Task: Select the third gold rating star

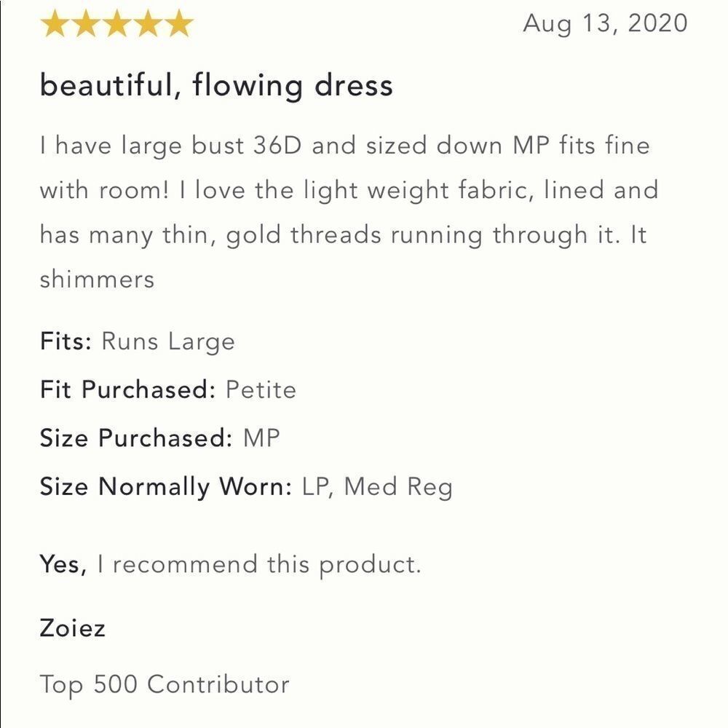Action: click(116, 23)
